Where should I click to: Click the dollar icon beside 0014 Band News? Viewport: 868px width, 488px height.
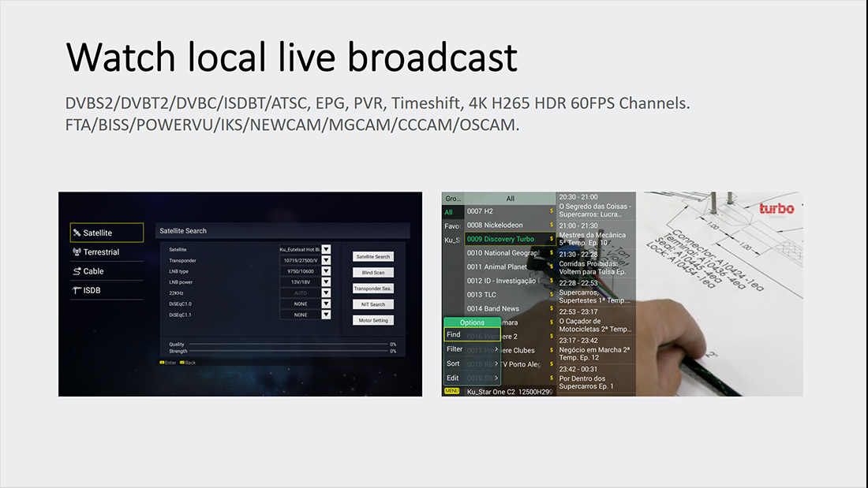(x=552, y=308)
